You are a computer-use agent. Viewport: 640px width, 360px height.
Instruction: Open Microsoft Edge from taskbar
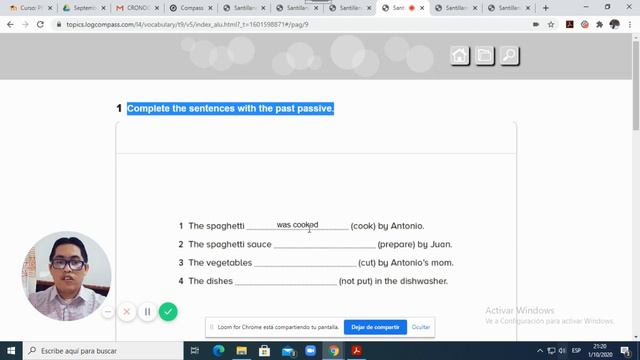[218, 351]
